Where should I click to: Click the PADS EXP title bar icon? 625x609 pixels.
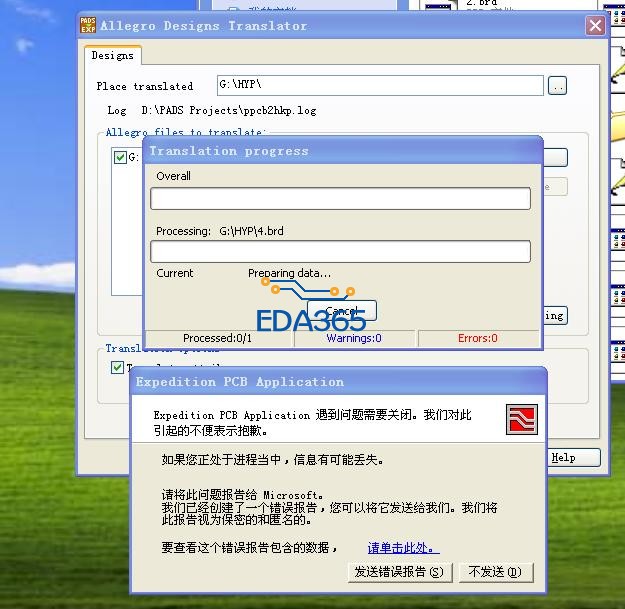tap(88, 25)
